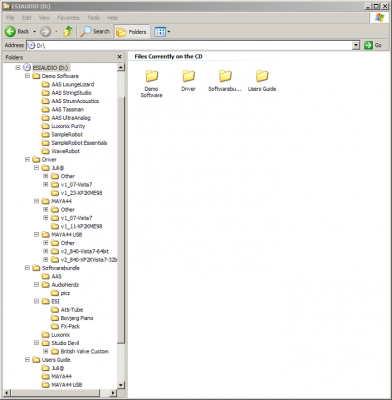
Task: Collapse the AudioNerdz tree node
Action: (x=36, y=285)
